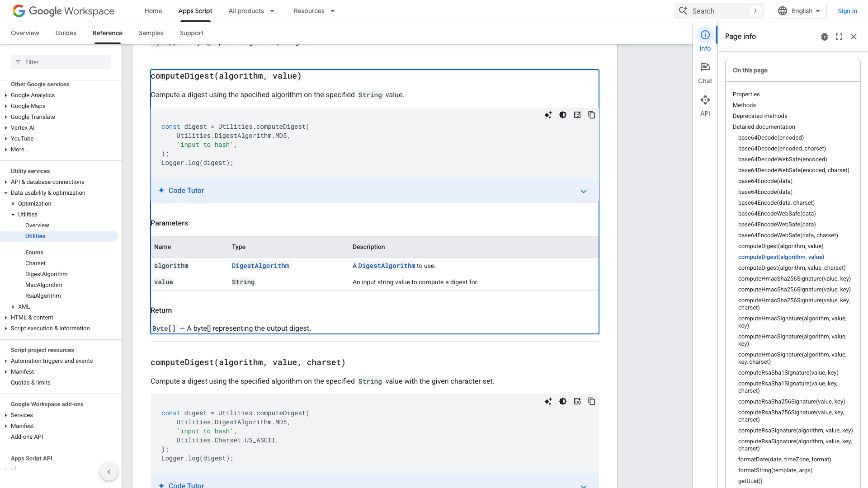The height and width of the screenshot is (488, 868).
Task: Click the word-wrap icon on the charset code sample
Action: 577,401
